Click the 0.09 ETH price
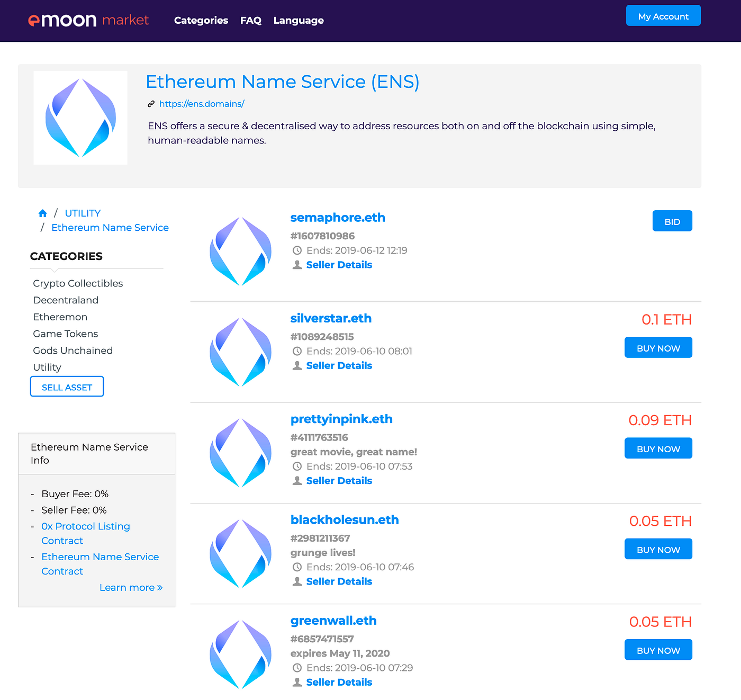The image size is (741, 700). coord(660,420)
